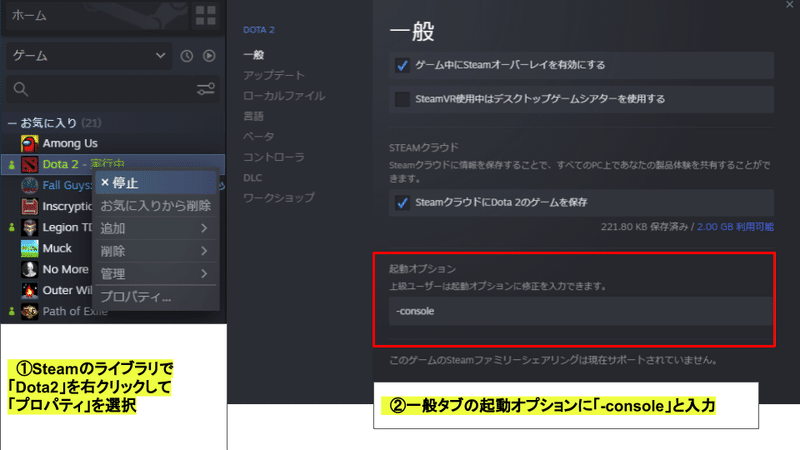Enable the SteamVR desktop game theater checkbox

(402, 99)
